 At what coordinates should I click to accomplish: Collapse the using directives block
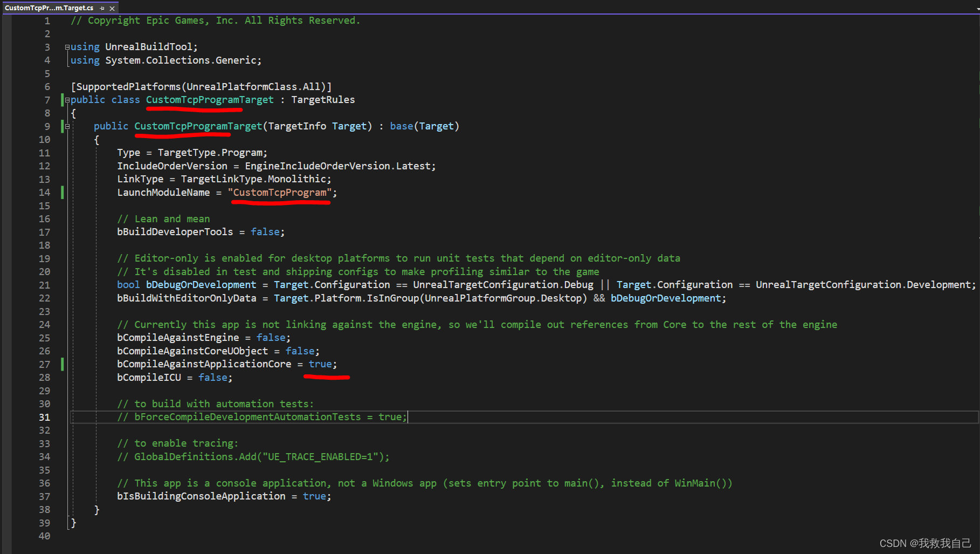coord(67,47)
